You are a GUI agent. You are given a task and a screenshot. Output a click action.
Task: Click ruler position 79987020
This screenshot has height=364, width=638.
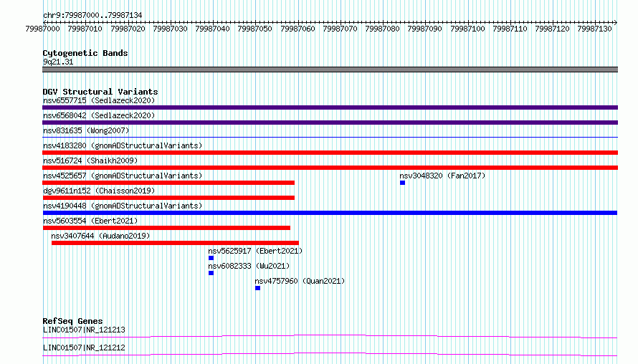click(x=128, y=29)
